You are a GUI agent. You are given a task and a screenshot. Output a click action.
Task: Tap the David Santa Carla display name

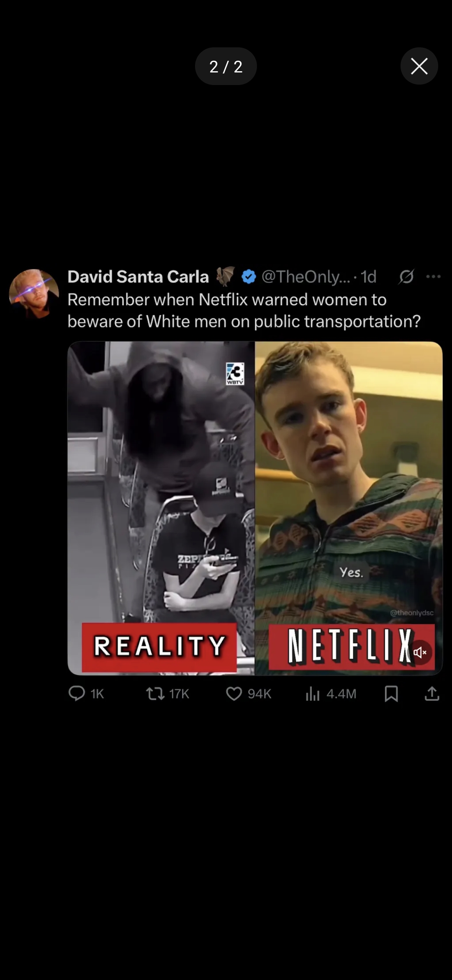138,277
